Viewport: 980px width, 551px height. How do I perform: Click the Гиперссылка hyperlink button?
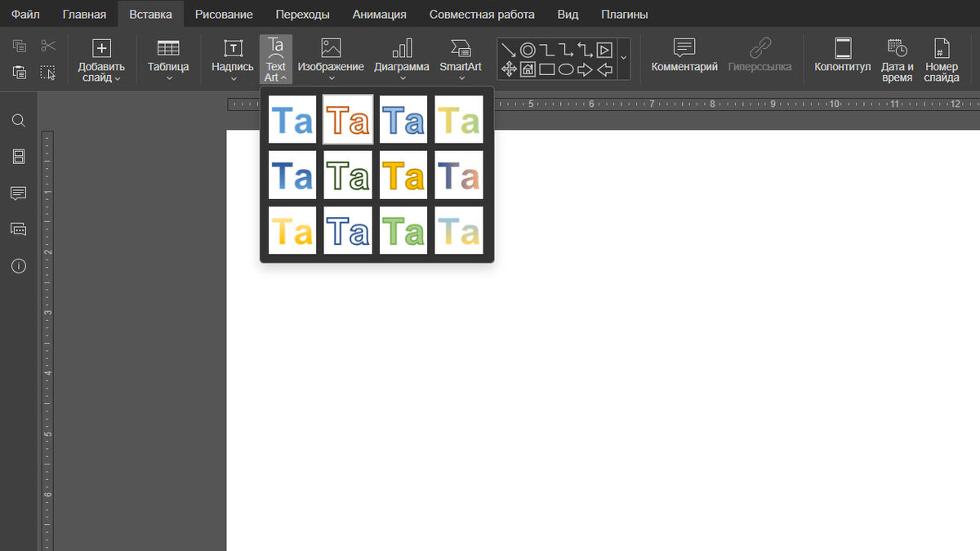[760, 55]
